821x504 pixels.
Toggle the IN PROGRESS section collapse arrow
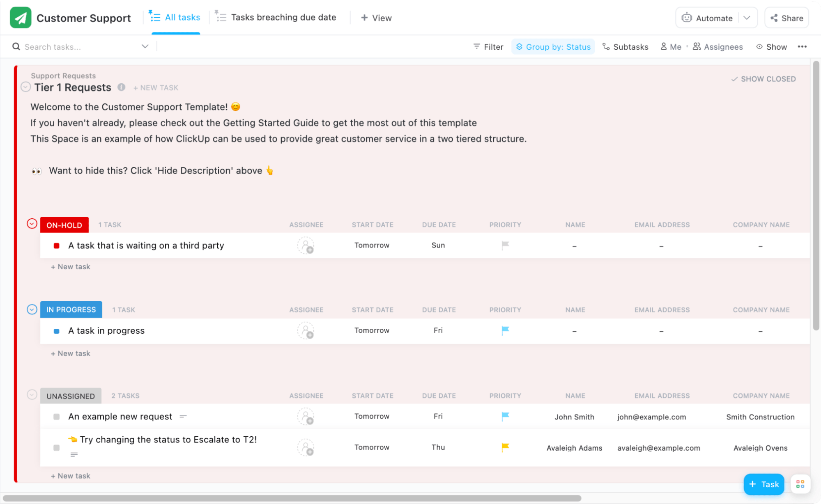coord(32,309)
